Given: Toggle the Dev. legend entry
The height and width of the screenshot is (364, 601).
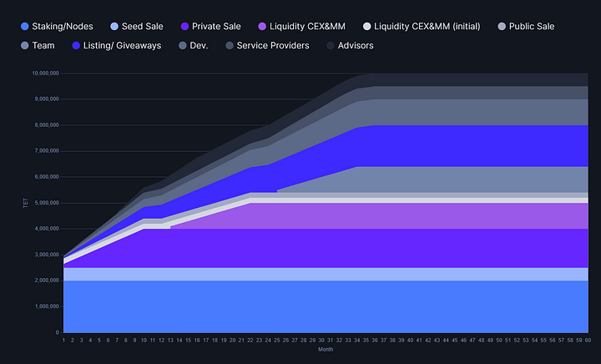Looking at the screenshot, I should point(194,46).
